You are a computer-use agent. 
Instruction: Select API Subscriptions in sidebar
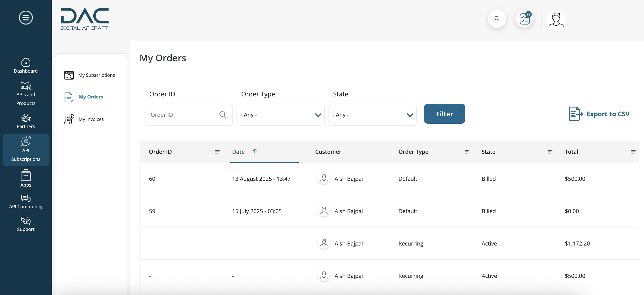(26, 150)
